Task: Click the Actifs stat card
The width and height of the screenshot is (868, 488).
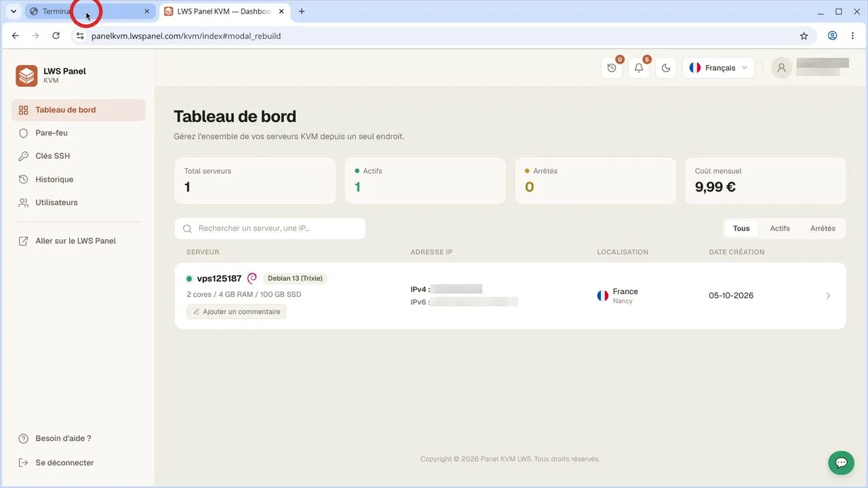Action: [425, 181]
